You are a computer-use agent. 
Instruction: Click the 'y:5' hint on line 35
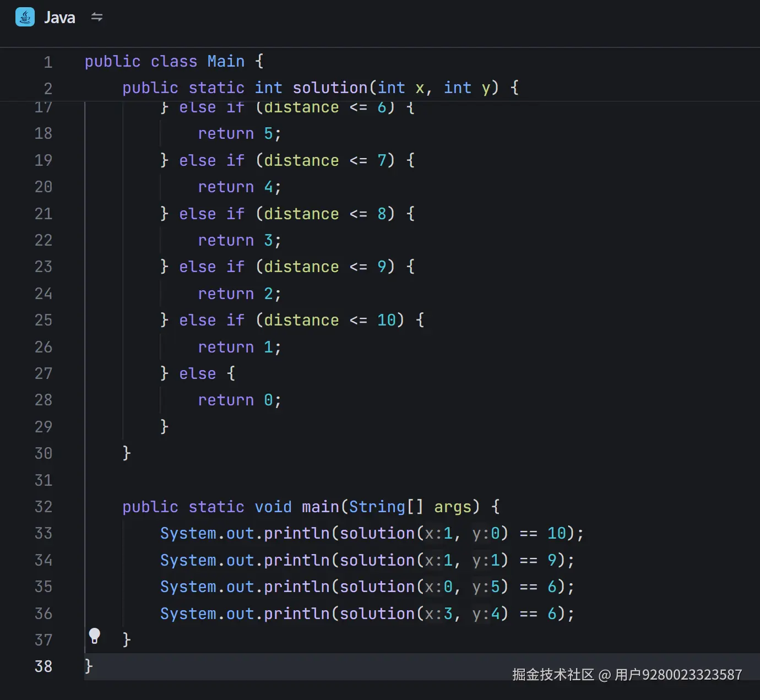tap(486, 587)
